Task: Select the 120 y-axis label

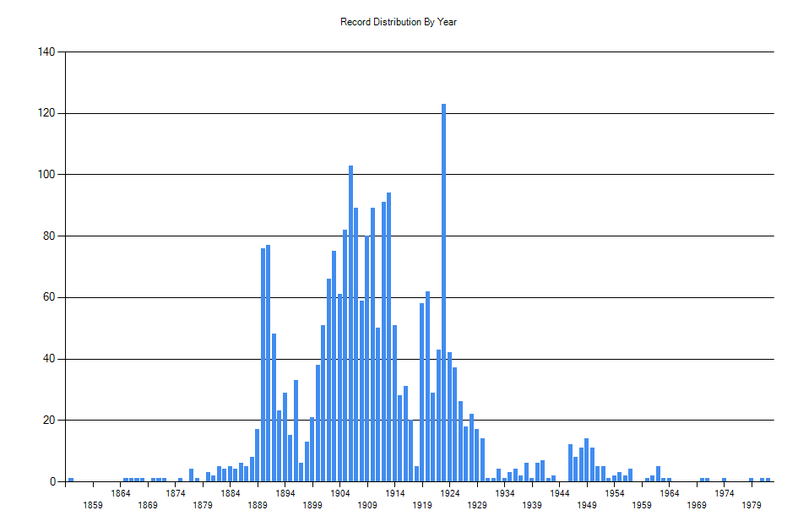Action: click(x=46, y=113)
